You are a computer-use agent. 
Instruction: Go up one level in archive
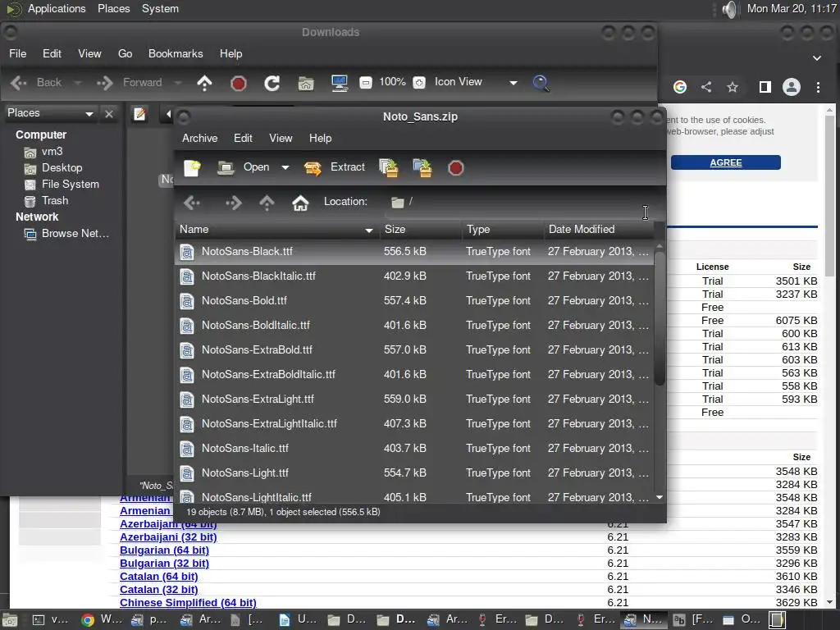click(x=267, y=203)
